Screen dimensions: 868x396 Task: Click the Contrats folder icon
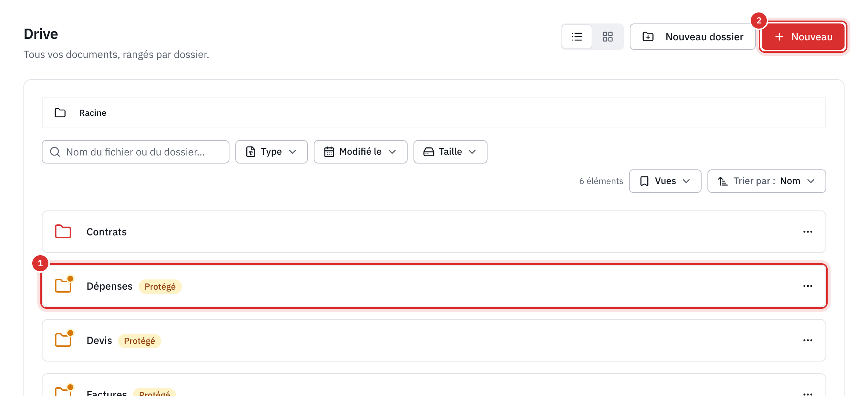63,232
